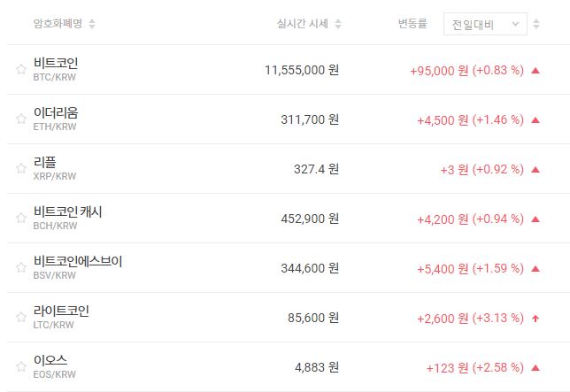Click the red up arrow in Litecoin row
The image size is (570, 392).
coord(535,318)
